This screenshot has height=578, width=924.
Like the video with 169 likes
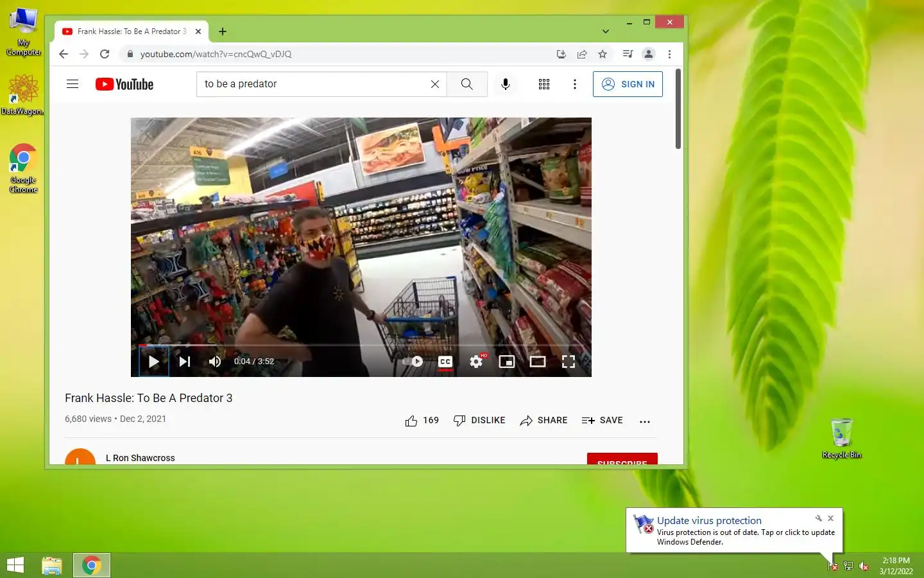tap(422, 421)
